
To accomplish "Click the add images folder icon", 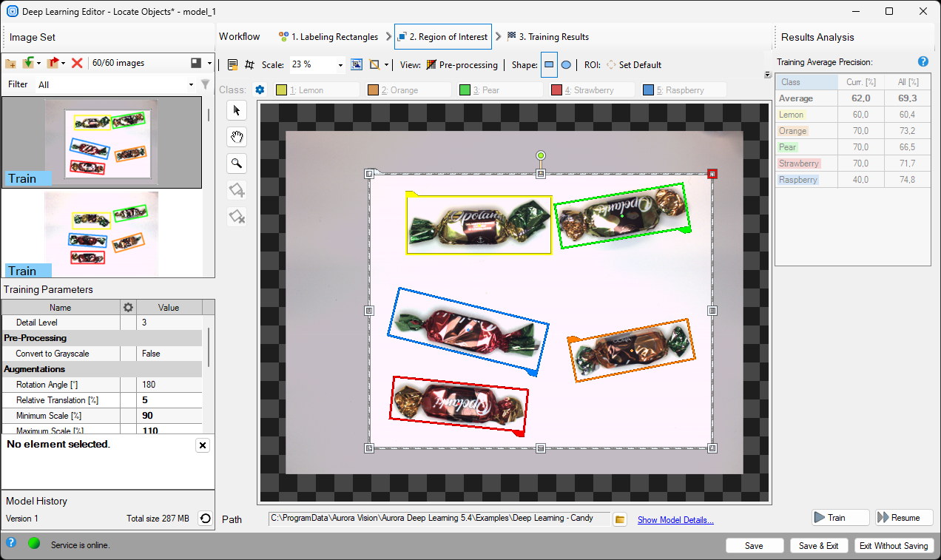I will 10,64.
